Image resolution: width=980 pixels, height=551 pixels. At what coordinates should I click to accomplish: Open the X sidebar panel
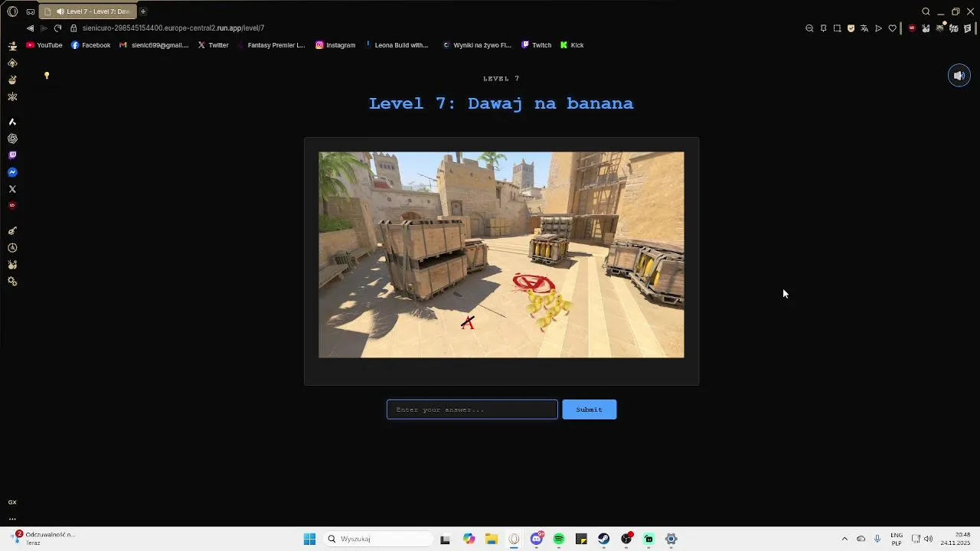pos(12,189)
